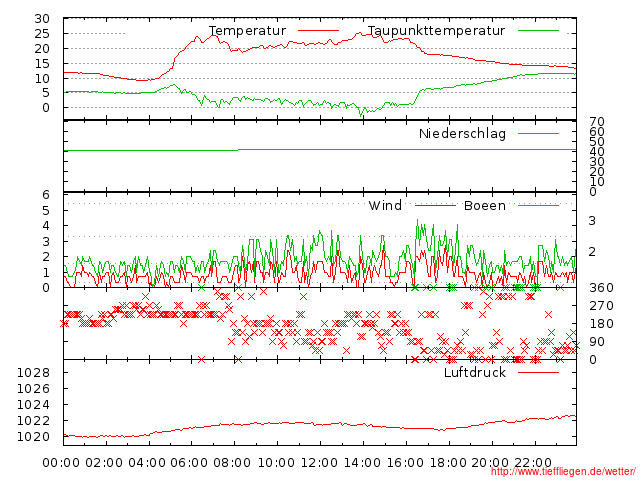Click the green Boeen legend line
This screenshot has height=480, width=640.
538,205
